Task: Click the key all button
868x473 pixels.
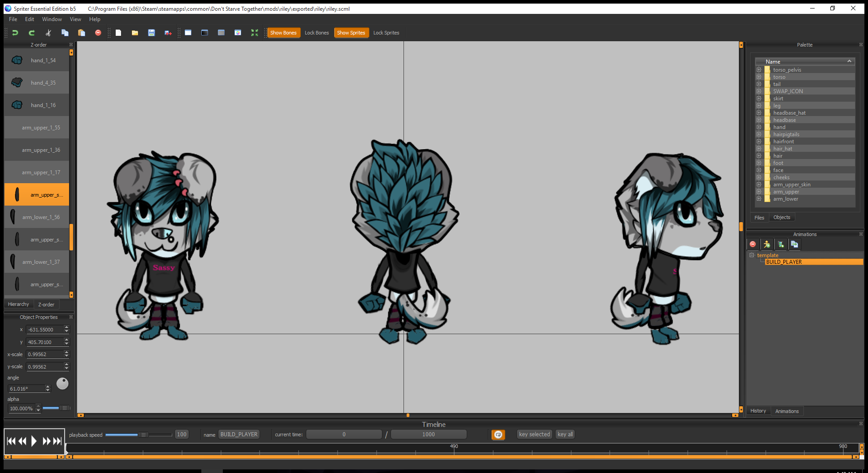Action: click(x=565, y=434)
